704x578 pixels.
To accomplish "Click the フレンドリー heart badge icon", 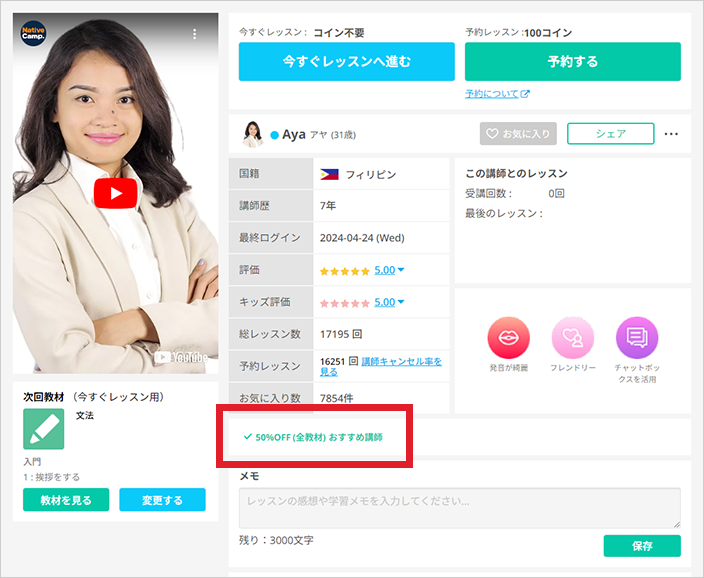I will [x=572, y=337].
